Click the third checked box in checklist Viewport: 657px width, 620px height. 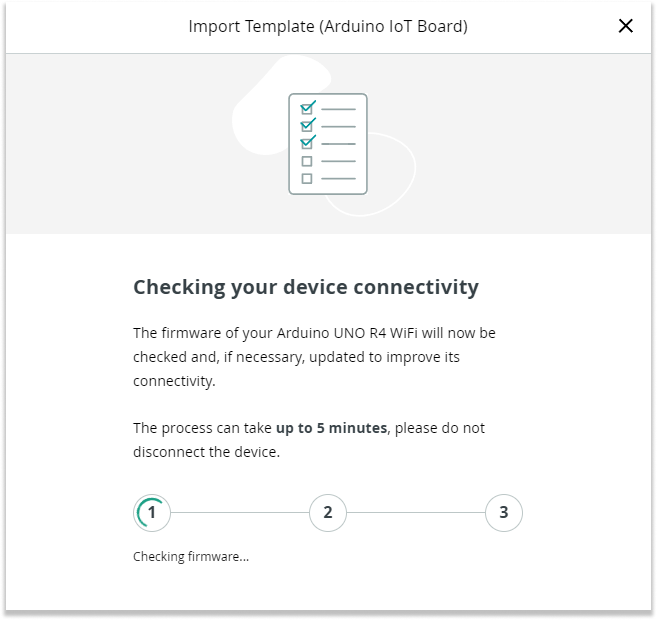point(308,143)
